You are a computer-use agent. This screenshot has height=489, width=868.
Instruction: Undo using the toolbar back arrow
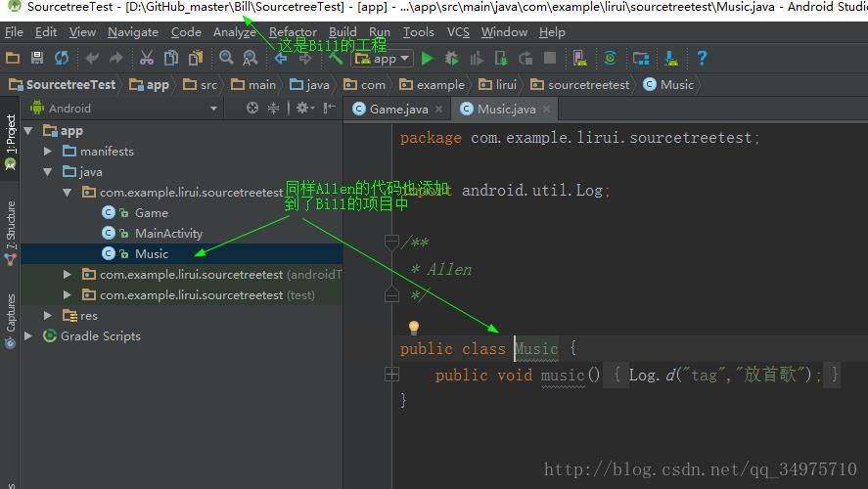point(92,58)
